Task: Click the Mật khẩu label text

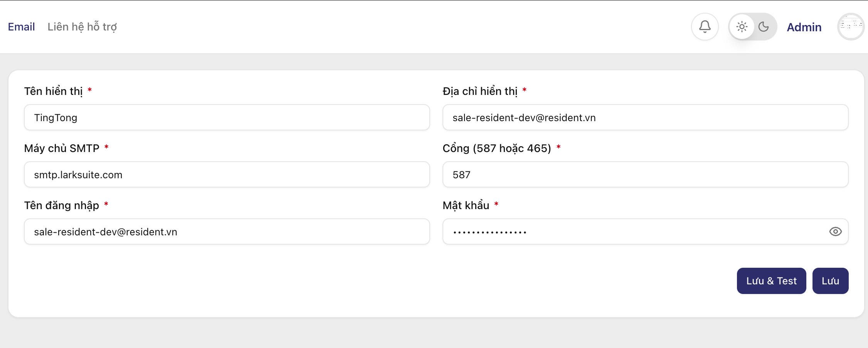Action: click(466, 205)
